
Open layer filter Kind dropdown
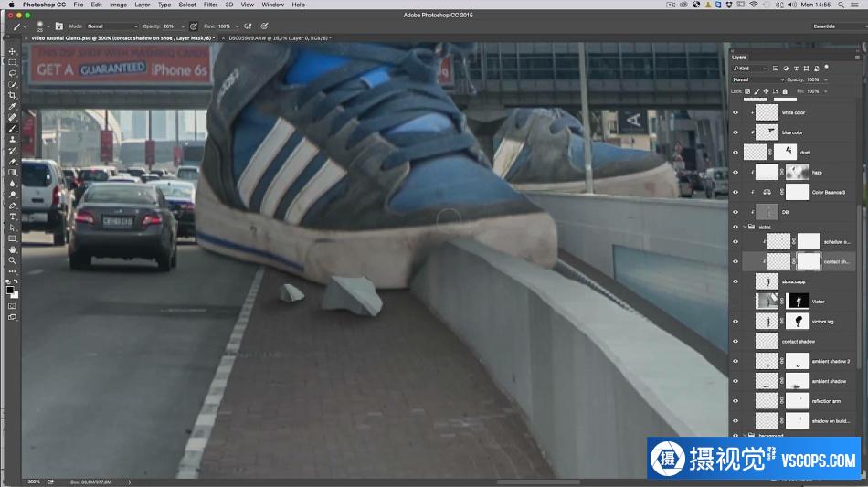tap(750, 68)
